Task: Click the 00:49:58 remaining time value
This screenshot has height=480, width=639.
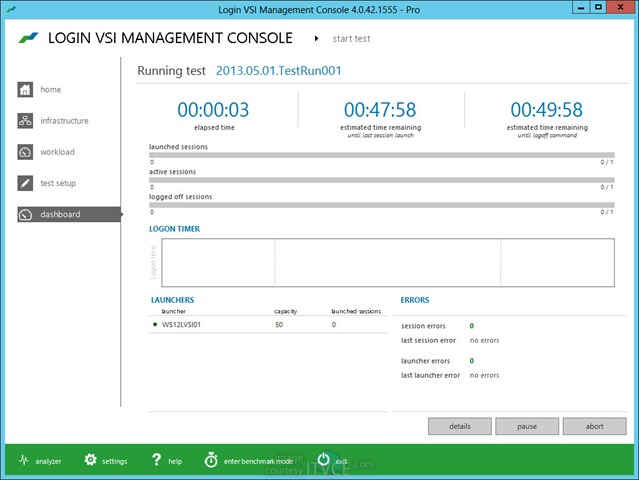Action: [546, 110]
